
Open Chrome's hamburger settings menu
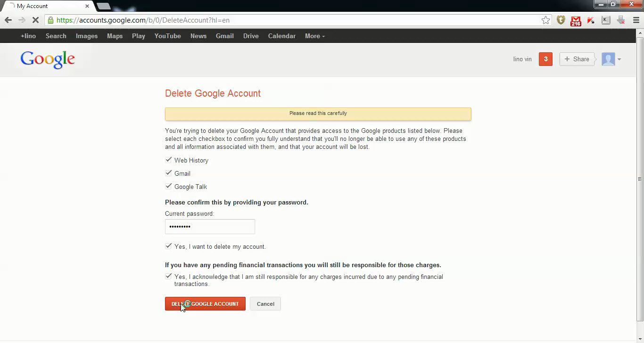pyautogui.click(x=636, y=20)
